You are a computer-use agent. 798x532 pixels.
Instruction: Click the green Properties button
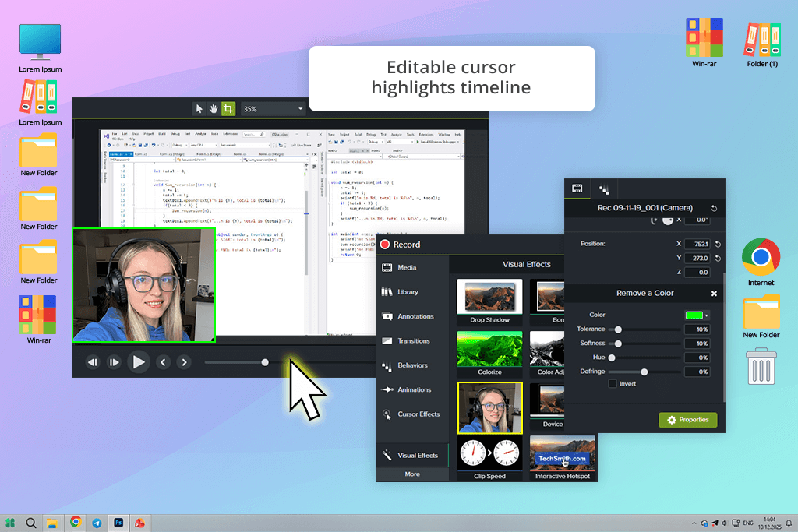[x=688, y=420]
